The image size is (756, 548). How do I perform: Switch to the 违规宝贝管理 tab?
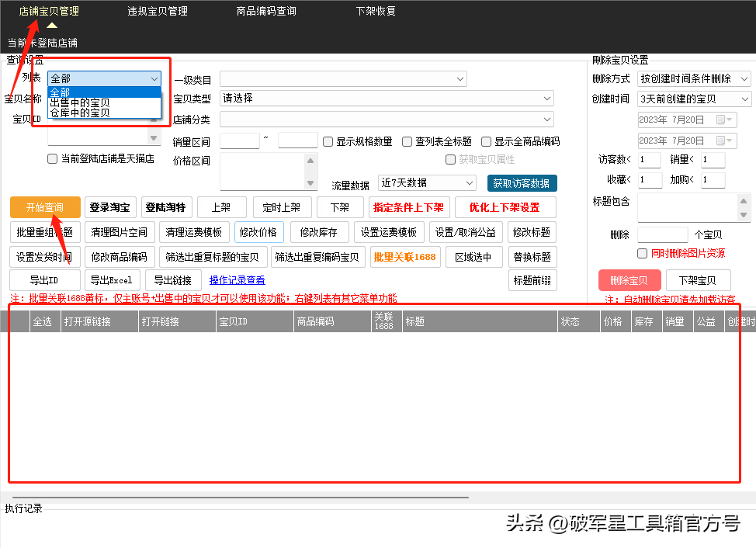(x=158, y=11)
